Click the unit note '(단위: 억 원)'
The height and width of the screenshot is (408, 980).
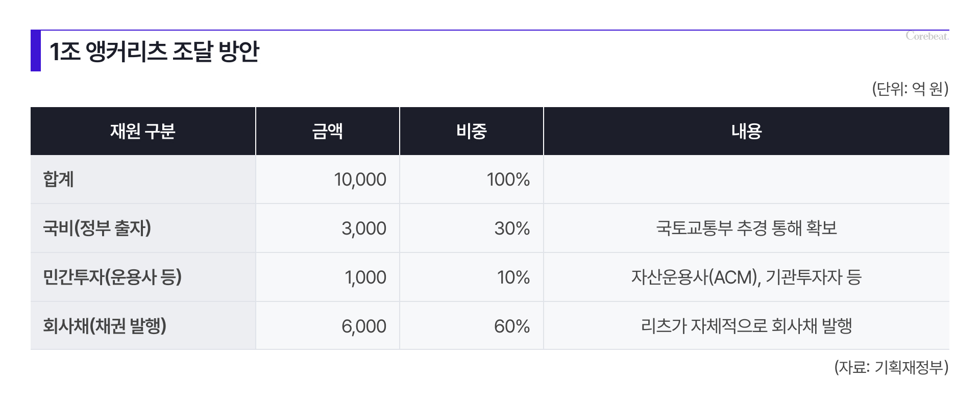[x=910, y=89]
